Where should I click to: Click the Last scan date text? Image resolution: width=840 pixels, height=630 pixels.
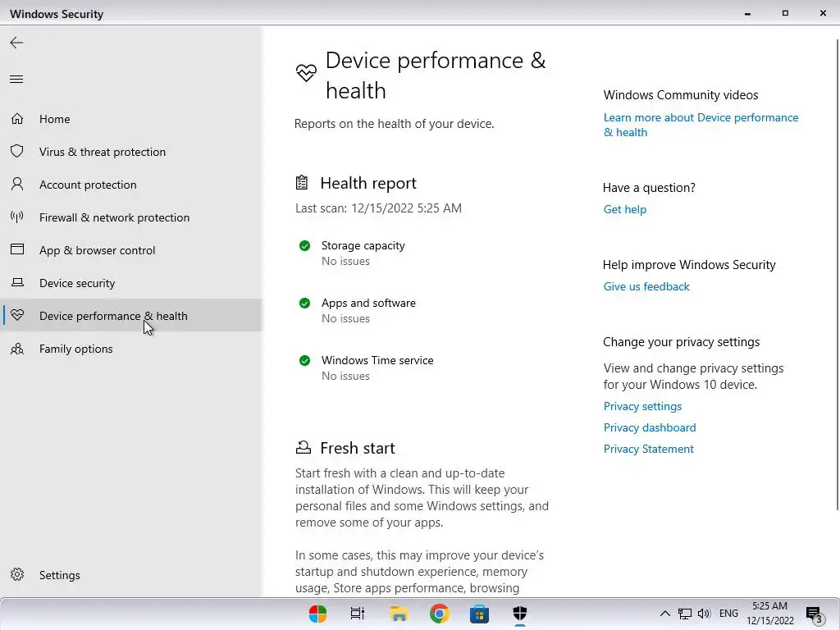[x=378, y=208]
